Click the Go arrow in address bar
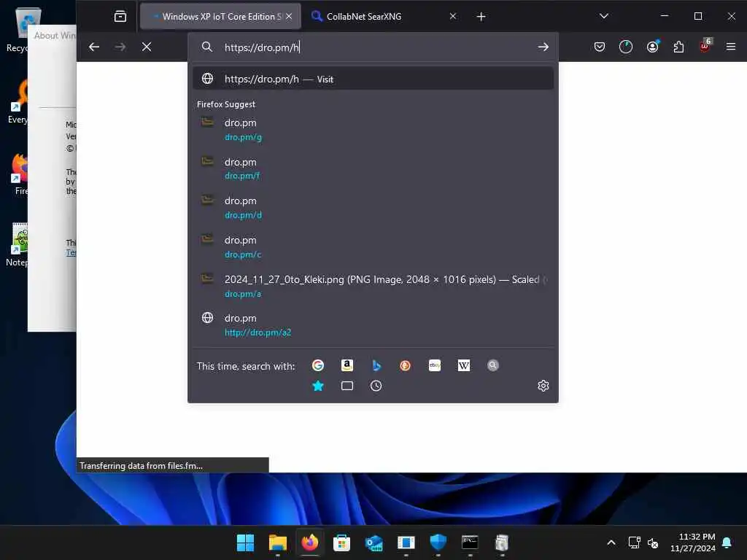Viewport: 747px width, 560px height. (x=543, y=47)
